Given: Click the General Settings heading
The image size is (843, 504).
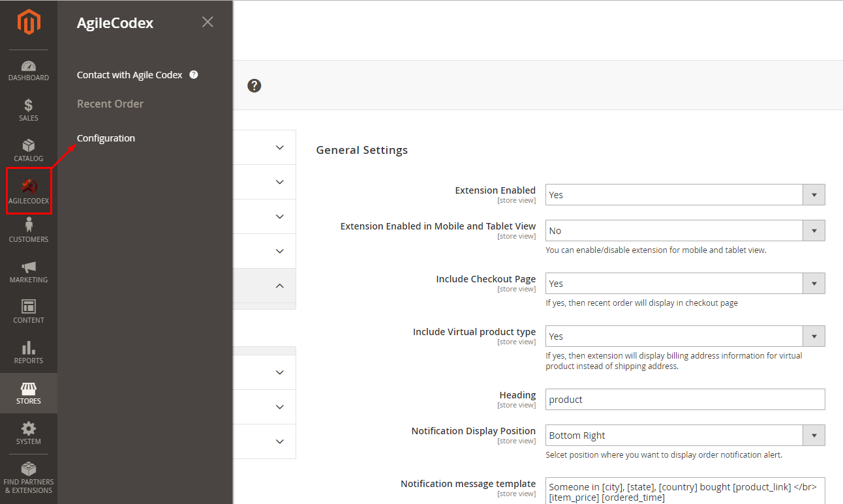Looking at the screenshot, I should [362, 150].
